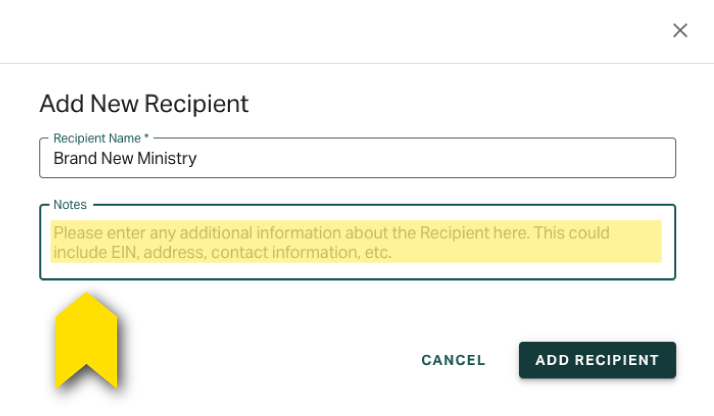Click the 'Recipient Name' floating label
The image size is (714, 416).
97,138
